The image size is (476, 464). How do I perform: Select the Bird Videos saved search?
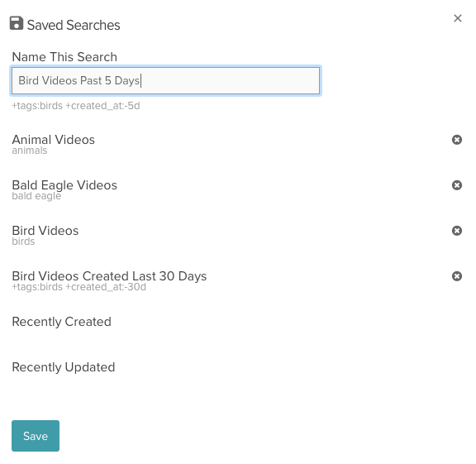click(x=45, y=231)
